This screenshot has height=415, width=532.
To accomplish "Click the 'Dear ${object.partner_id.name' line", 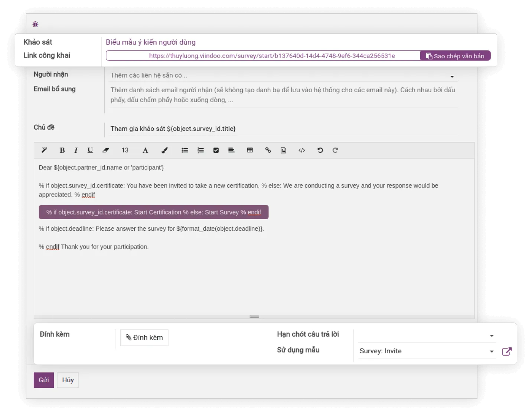I will tap(101, 168).
